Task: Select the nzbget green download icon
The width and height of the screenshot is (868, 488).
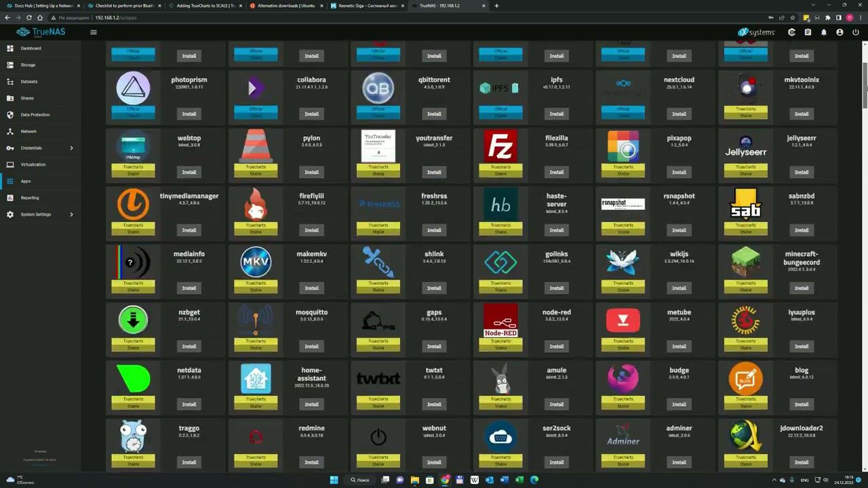Action: click(133, 320)
